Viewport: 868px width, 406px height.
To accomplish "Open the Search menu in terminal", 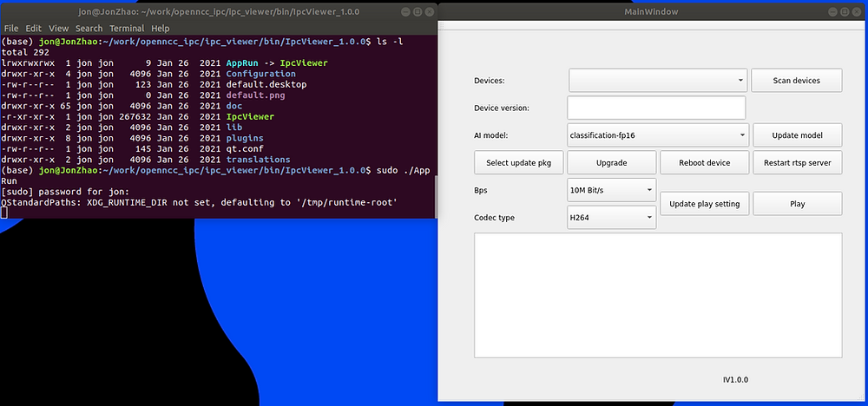I will [x=89, y=29].
